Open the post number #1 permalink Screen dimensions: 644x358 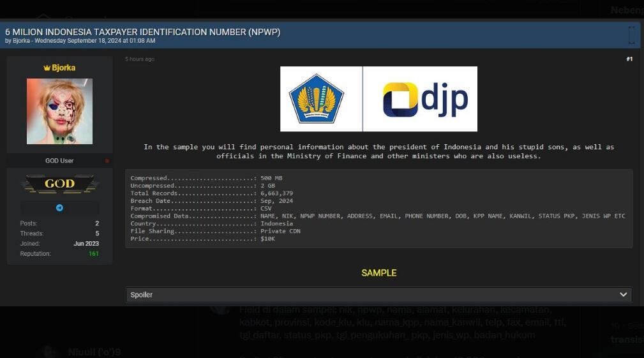[629, 59]
